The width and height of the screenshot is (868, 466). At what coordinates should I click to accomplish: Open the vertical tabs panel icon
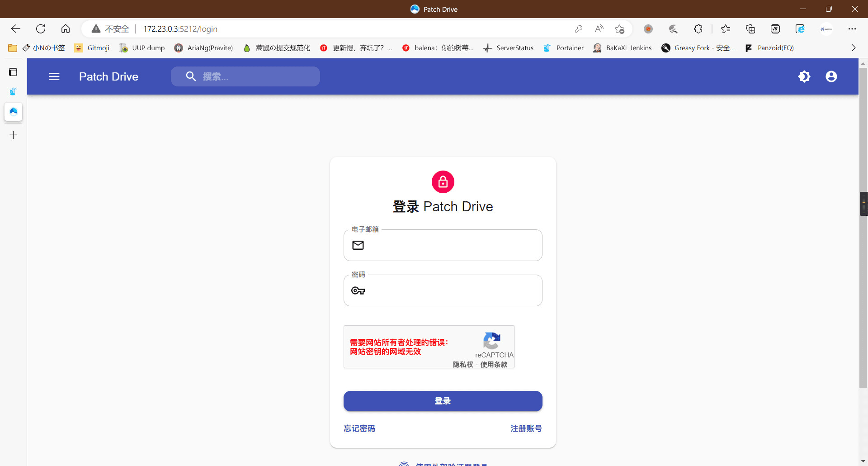[13, 72]
